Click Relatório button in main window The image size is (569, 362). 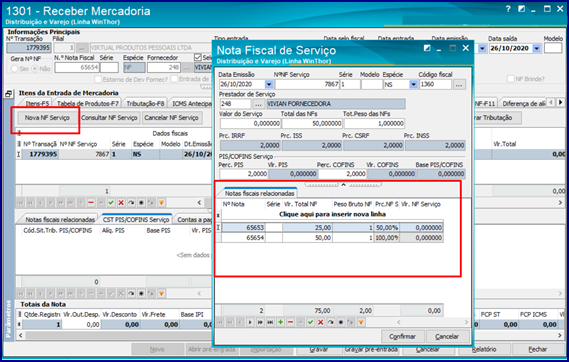484,349
